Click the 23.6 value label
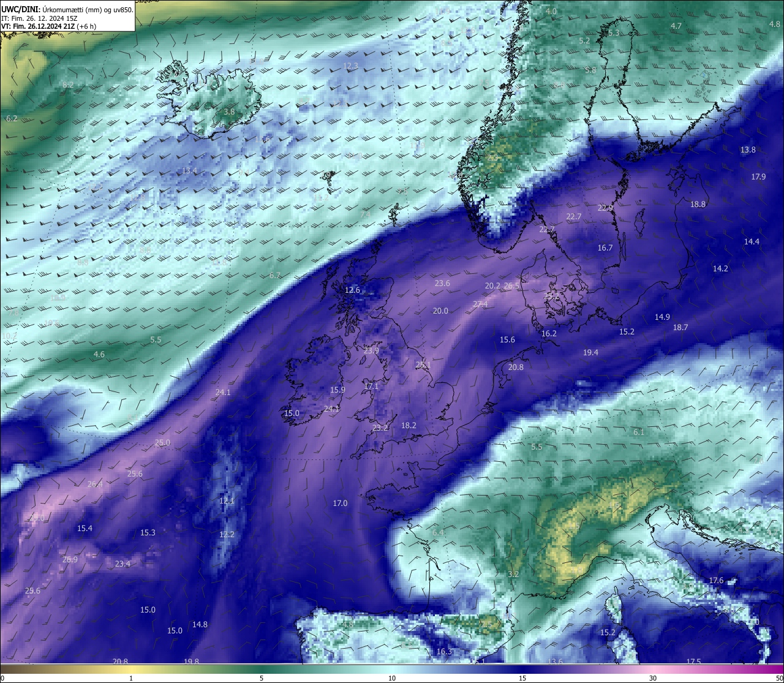Image resolution: width=784 pixels, height=683 pixels. click(x=442, y=284)
